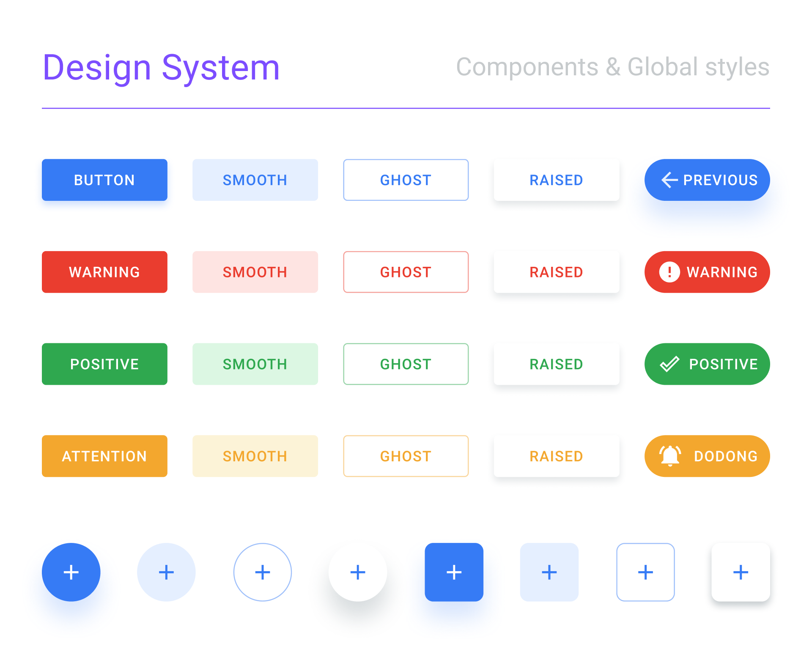Click the blue SMOOTH button
The width and height of the screenshot is (812, 660).
click(255, 180)
